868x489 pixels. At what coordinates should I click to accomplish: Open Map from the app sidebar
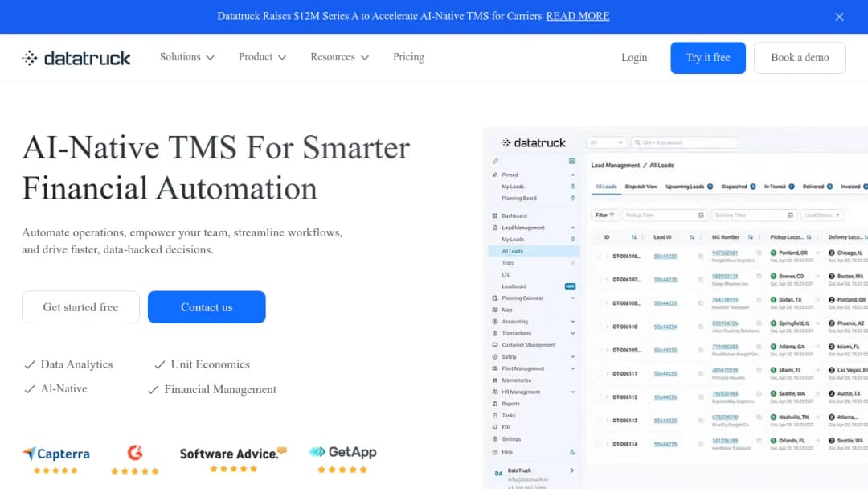(506, 310)
